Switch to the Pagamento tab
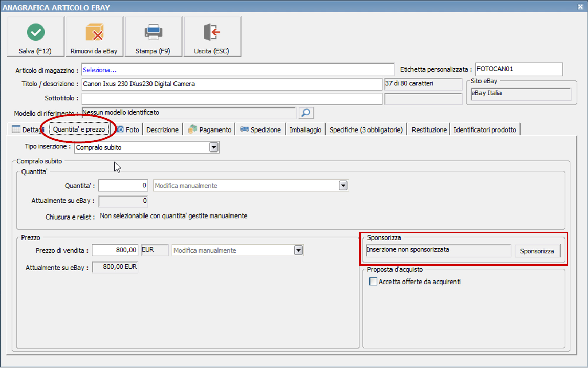Image resolution: width=588 pixels, height=368 pixels. click(210, 129)
